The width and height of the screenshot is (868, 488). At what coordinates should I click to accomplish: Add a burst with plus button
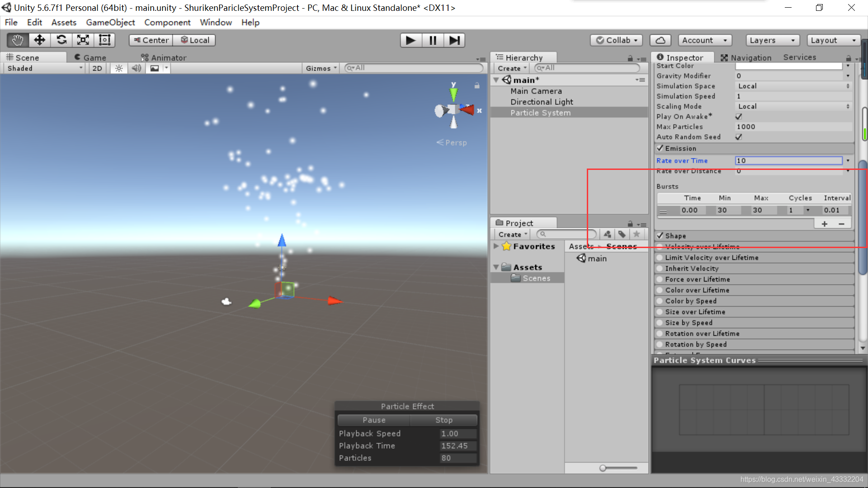coord(825,224)
